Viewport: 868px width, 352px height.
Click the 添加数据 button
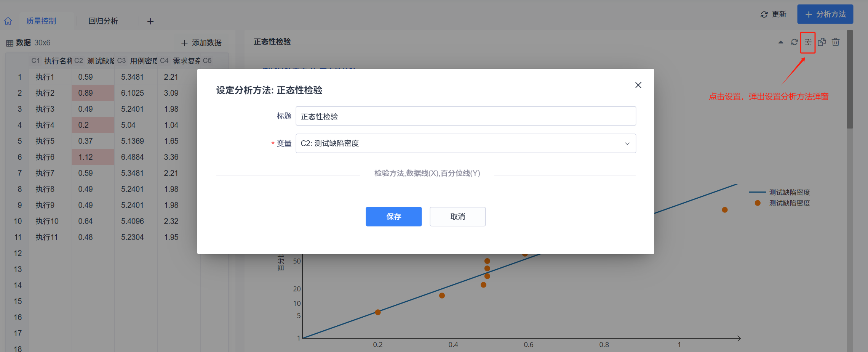[x=201, y=43]
